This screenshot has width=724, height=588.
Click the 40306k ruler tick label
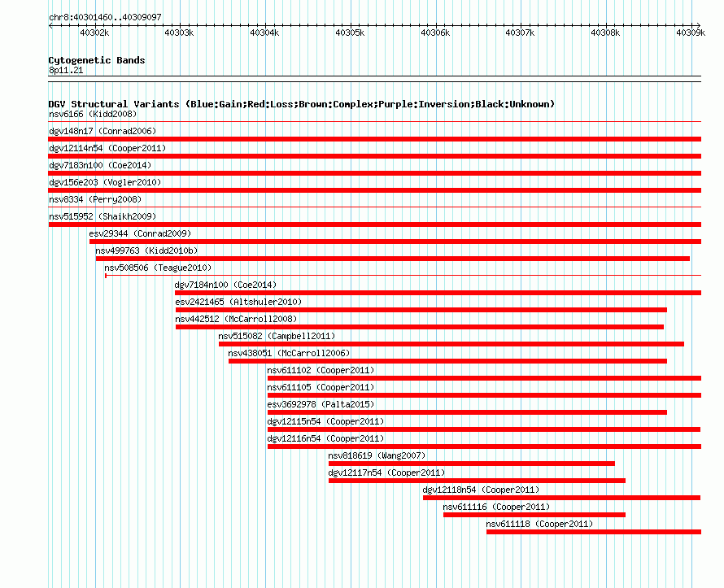coord(435,33)
